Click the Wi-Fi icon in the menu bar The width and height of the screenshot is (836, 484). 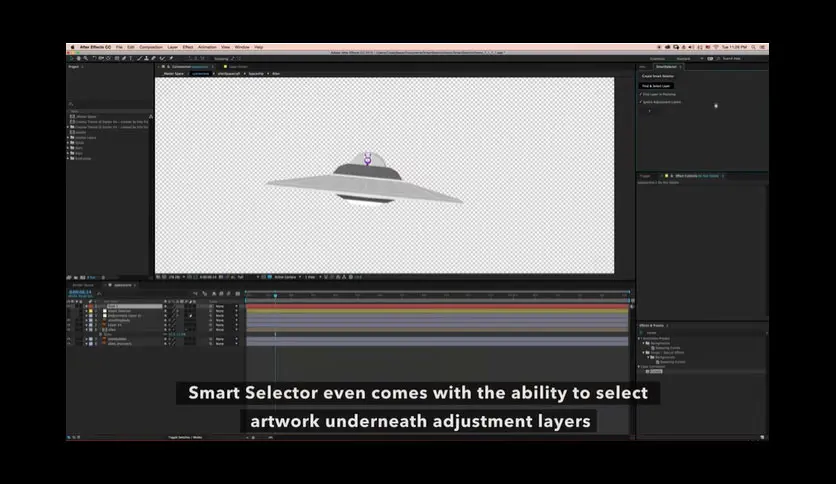pyautogui.click(x=716, y=47)
